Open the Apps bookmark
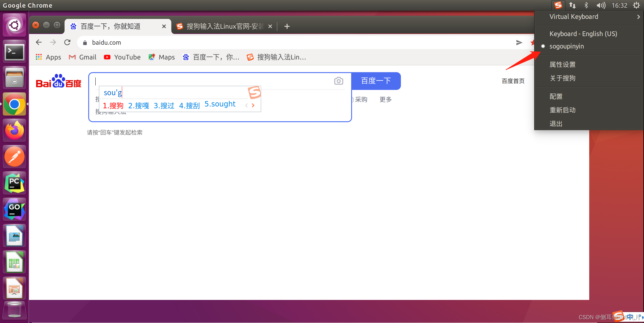Viewport: 644px width, 323px height. pyautogui.click(x=49, y=57)
